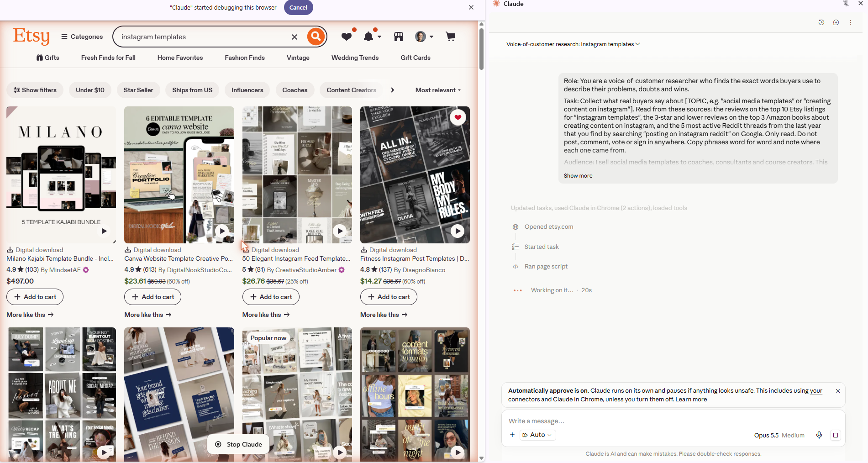
Task: Select the Coaches filter chip
Action: pyautogui.click(x=295, y=90)
